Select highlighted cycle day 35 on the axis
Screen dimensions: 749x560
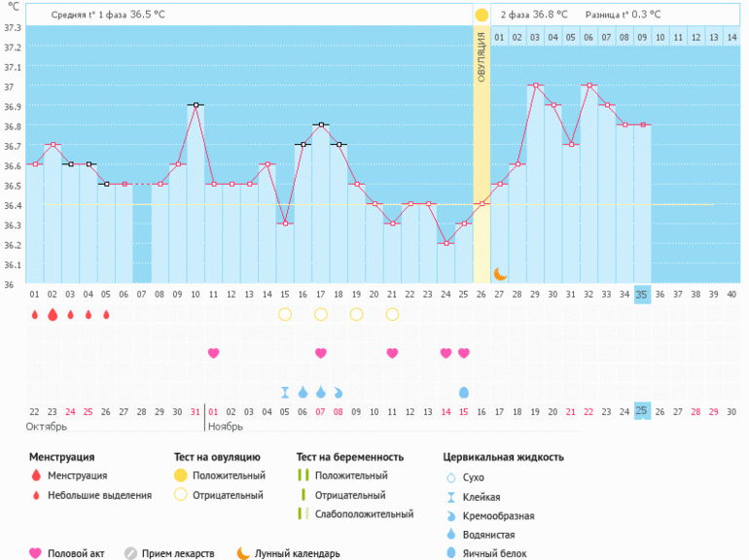(x=642, y=295)
